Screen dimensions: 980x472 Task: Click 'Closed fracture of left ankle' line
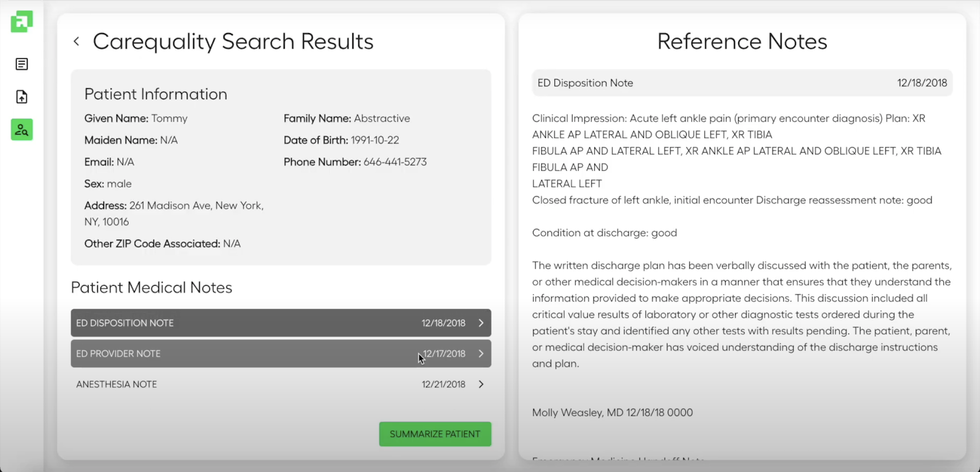[x=732, y=200]
